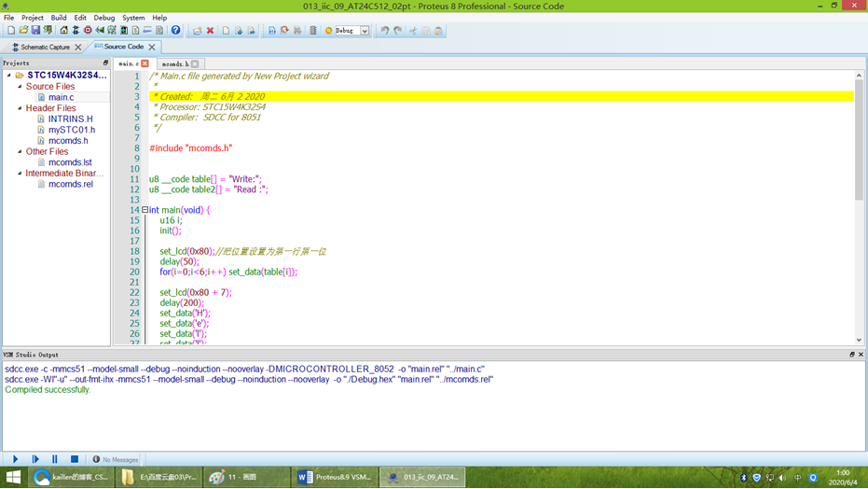Open a project using the folder icon

pyautogui.click(x=23, y=31)
